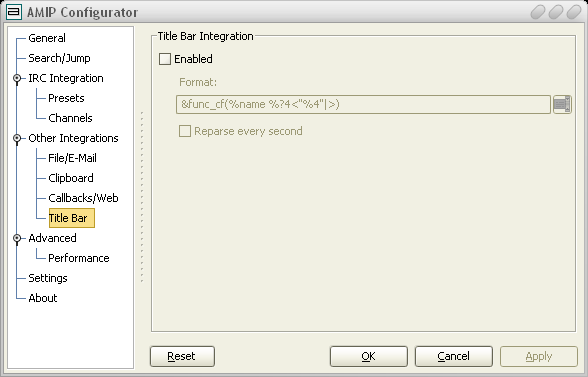
Task: Click into the Format text field
Action: (x=363, y=104)
